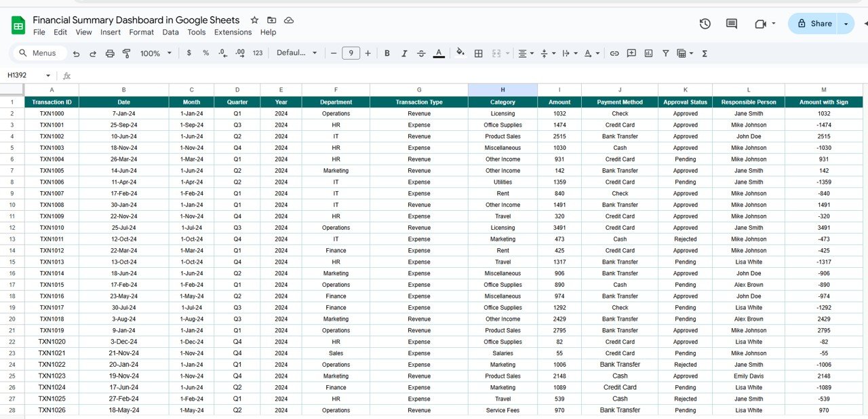Screen dimensions: 868x419
Task: Toggle bold formatting
Action: coord(387,54)
